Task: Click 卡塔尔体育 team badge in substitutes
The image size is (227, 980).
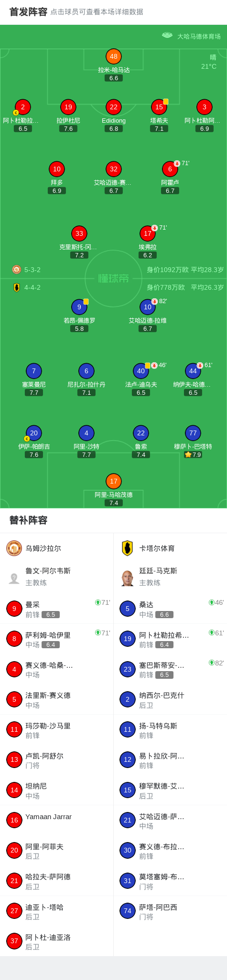Action: (128, 548)
